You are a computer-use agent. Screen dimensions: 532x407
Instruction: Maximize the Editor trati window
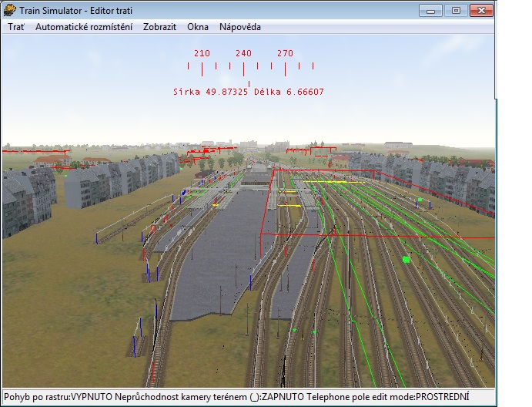coord(456,11)
